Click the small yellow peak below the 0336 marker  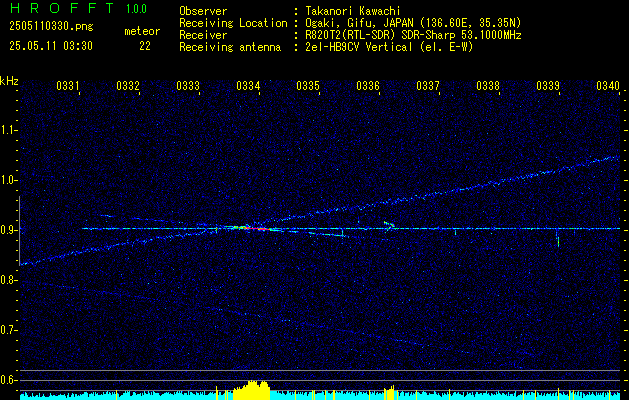click(390, 393)
